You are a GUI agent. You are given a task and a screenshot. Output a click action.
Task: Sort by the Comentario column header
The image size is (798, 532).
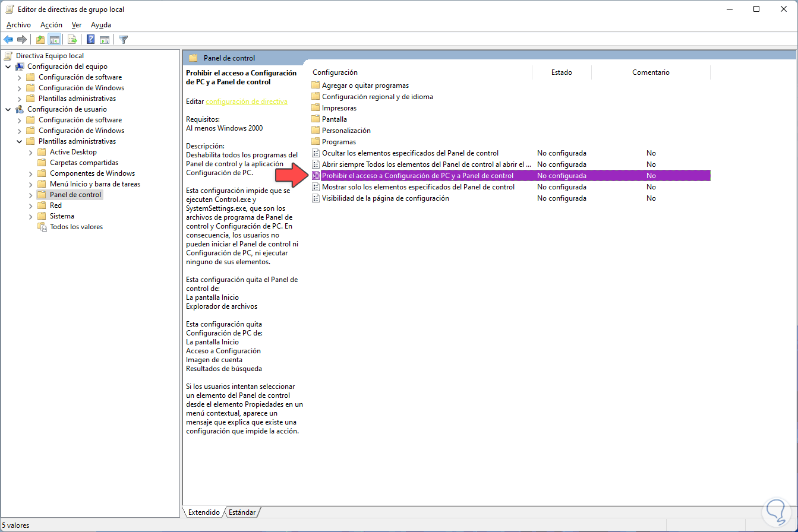651,72
